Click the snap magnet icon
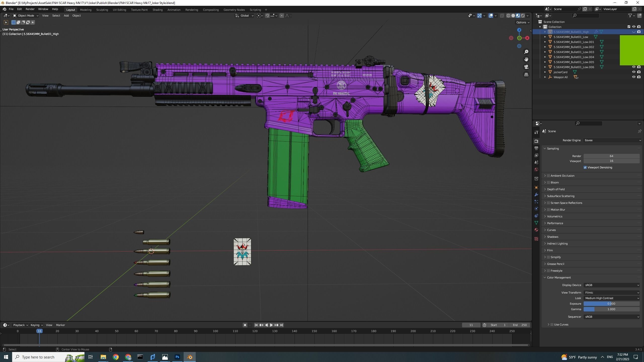Screen dimensions: 644x362 point(267,16)
